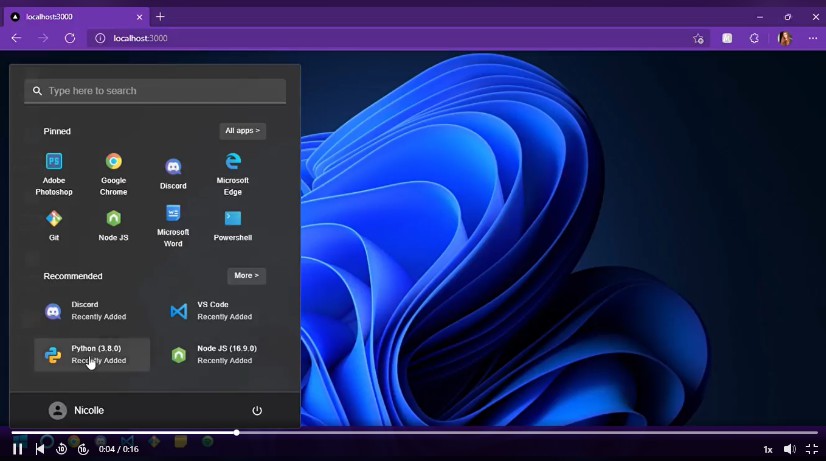Click the video progress bar handle
The width and height of the screenshot is (826, 461).
236,433
